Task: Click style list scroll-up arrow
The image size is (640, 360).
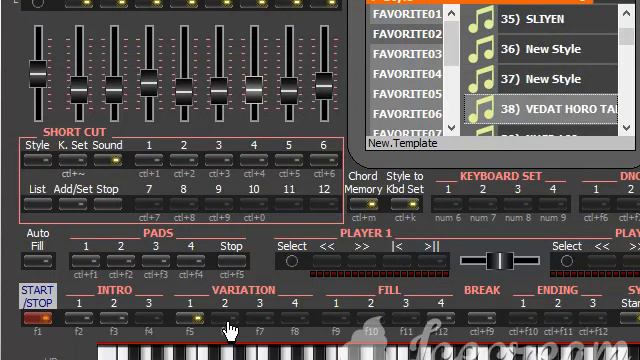Action: point(627,13)
